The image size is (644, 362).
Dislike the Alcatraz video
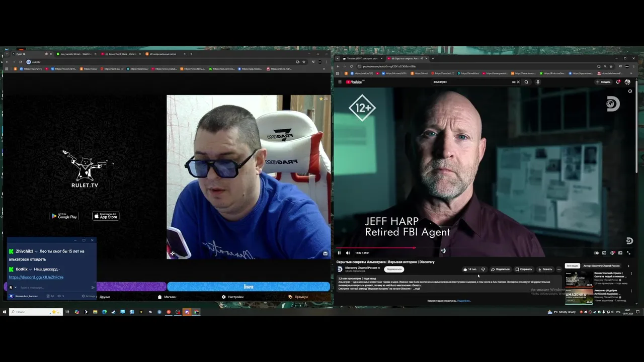click(483, 269)
